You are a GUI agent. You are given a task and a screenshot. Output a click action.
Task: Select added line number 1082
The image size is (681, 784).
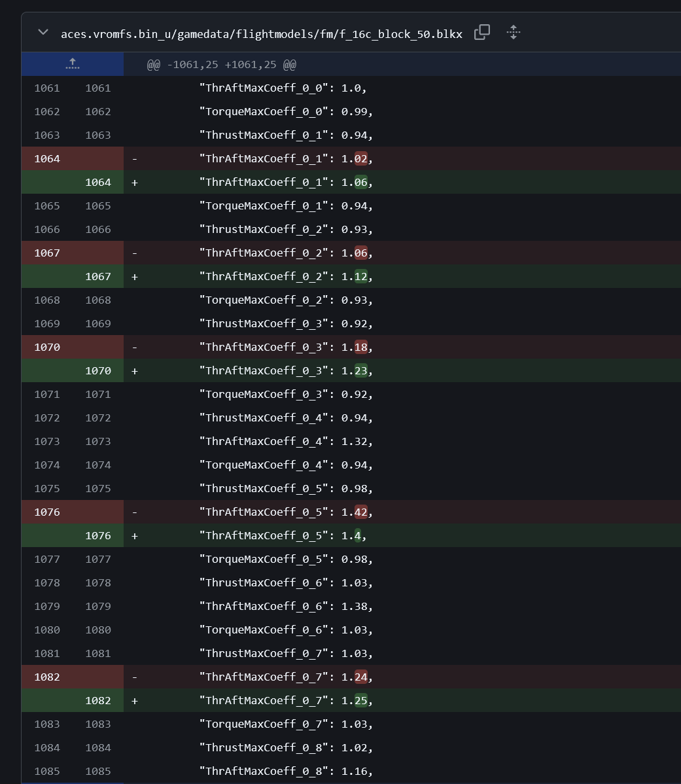(98, 700)
